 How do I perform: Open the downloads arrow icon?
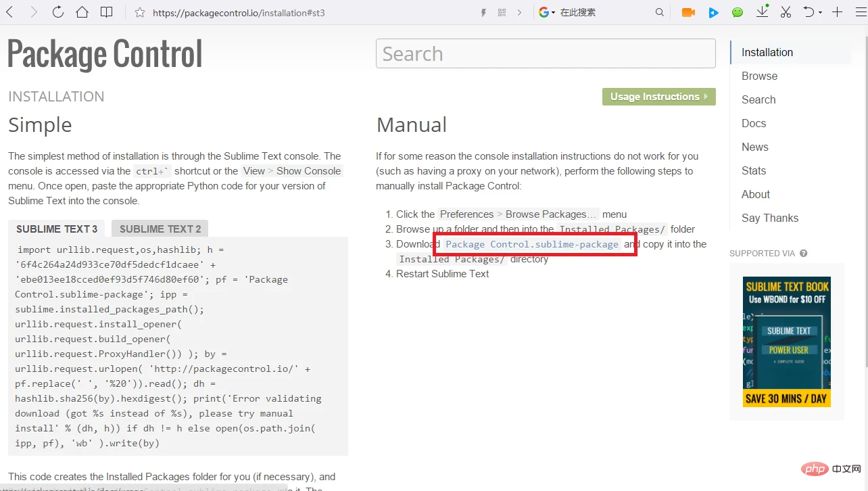[763, 11]
